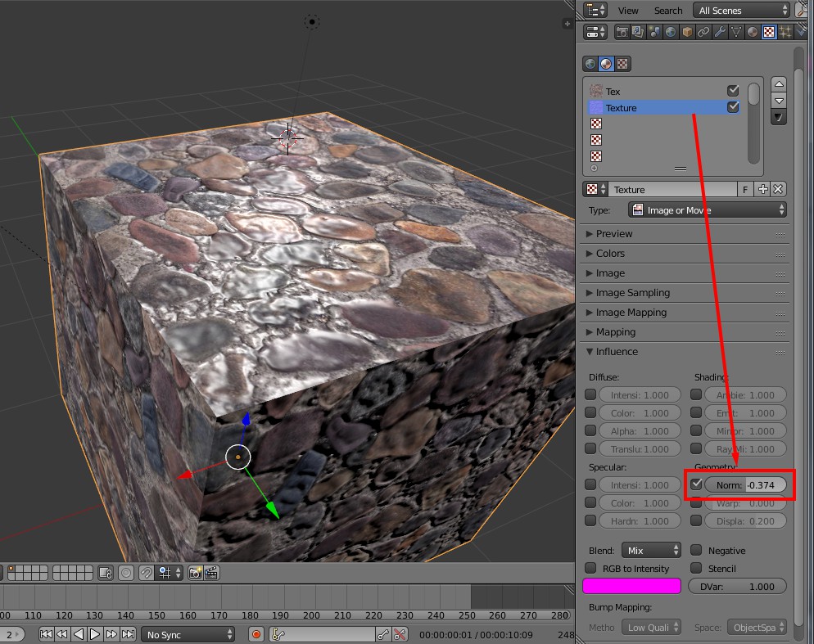Uncheck the Norm geometry influence checkbox
Viewport: 814px width, 644px height.
(x=696, y=484)
